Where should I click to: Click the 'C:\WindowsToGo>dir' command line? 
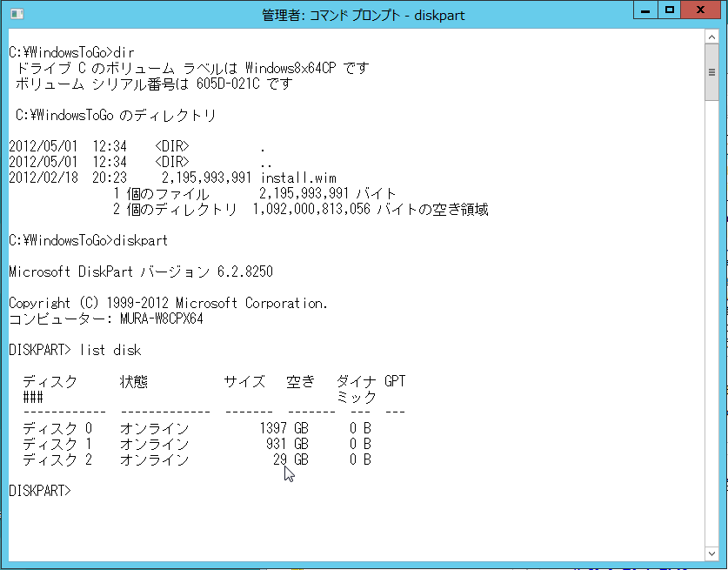71,52
